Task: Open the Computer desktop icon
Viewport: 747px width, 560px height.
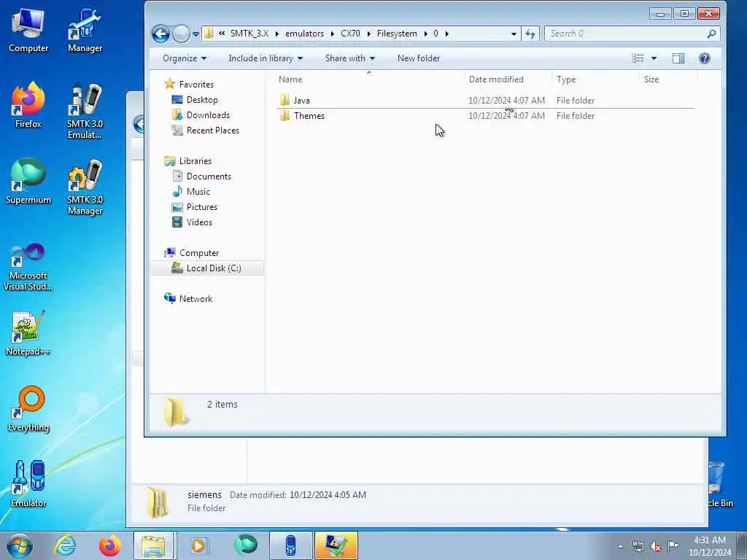Action: click(28, 30)
